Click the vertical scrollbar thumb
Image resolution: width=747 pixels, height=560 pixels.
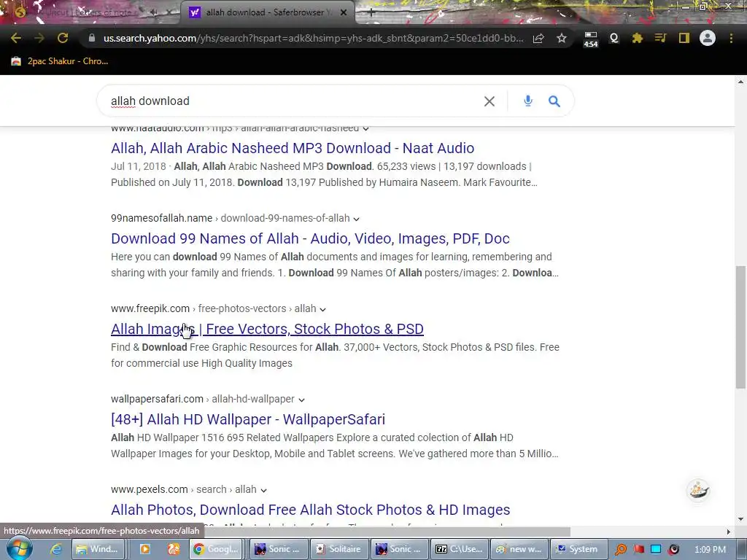pyautogui.click(x=740, y=327)
